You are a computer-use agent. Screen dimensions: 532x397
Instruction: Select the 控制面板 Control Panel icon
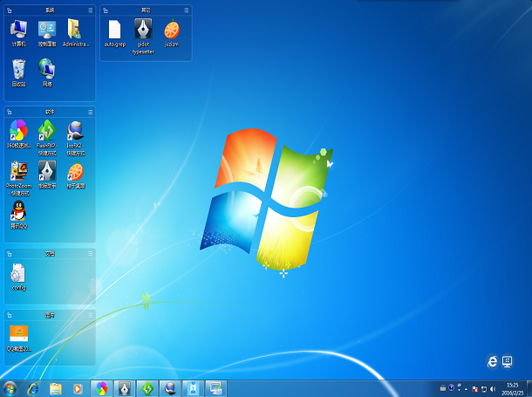47,33
